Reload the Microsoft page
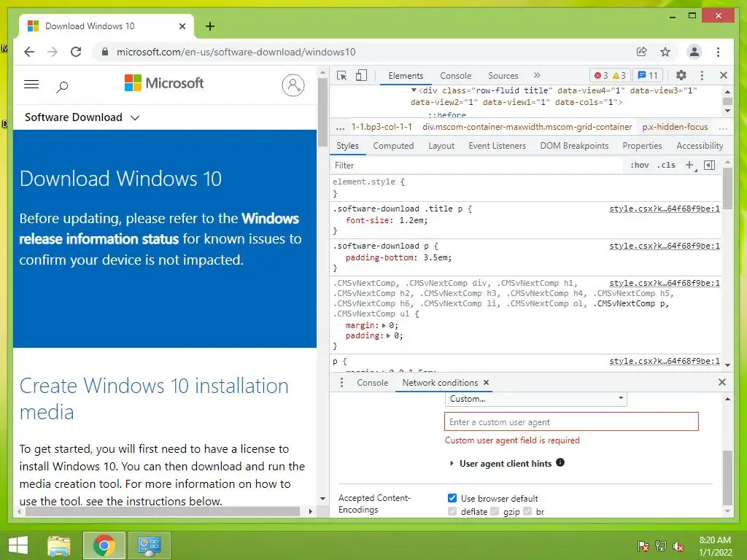Image resolution: width=747 pixels, height=560 pixels. [x=76, y=52]
